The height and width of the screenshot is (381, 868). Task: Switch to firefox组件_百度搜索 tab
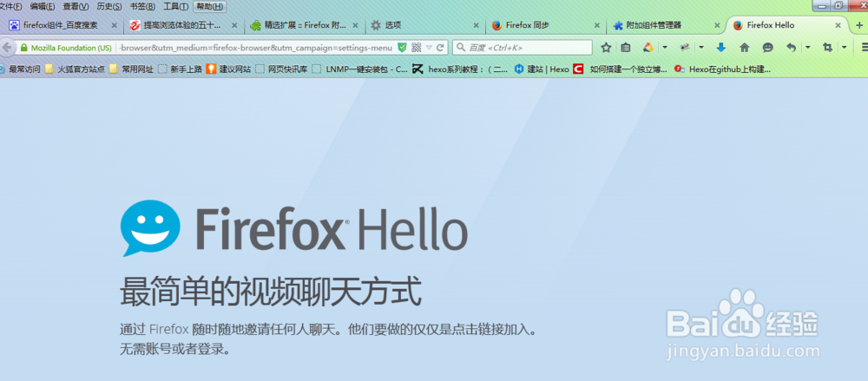(62, 25)
